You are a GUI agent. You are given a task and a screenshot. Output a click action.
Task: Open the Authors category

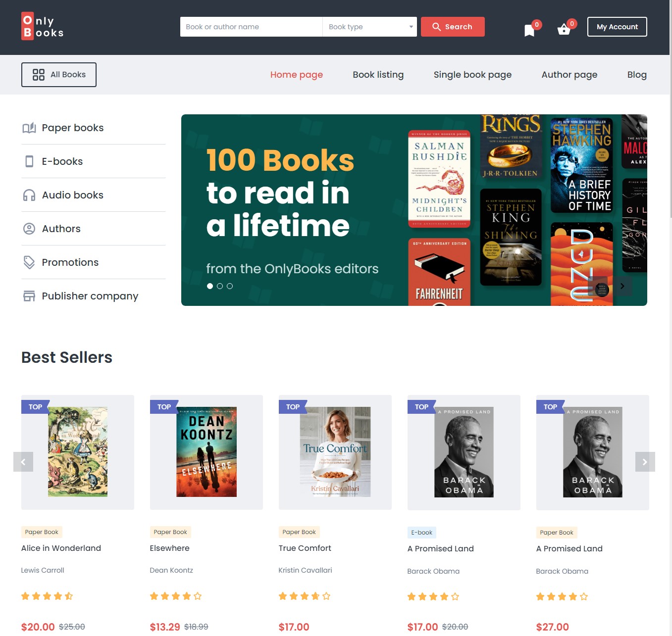[93, 229]
